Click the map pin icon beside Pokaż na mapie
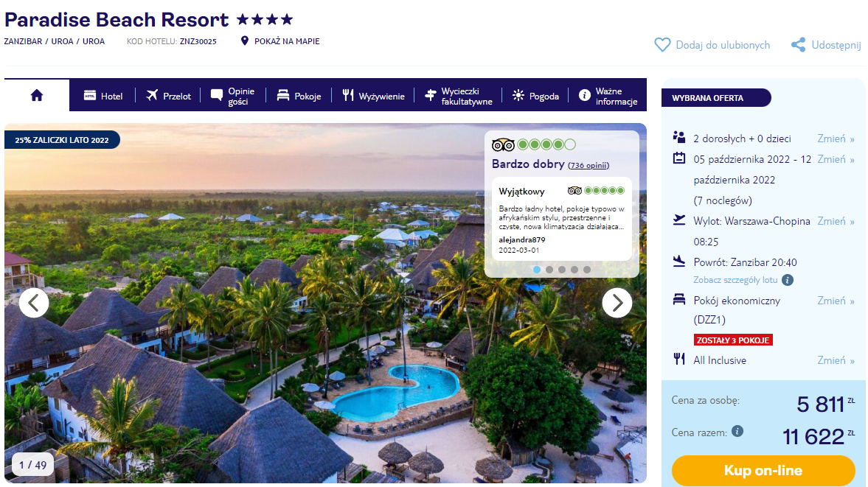The height and width of the screenshot is (487, 868). 245,41
